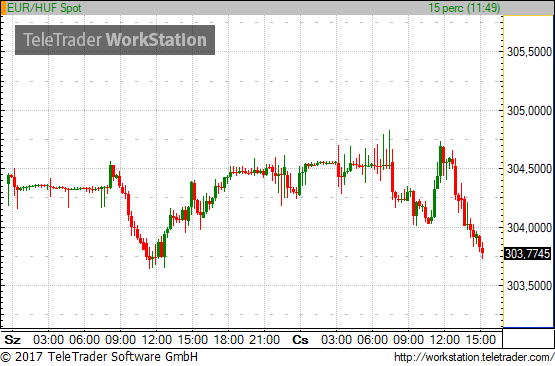Click the 303,5000 price axis label

point(529,286)
